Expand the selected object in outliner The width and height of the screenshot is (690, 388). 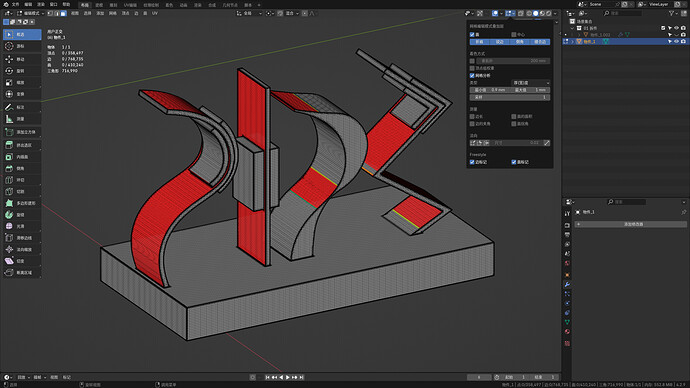(x=573, y=41)
